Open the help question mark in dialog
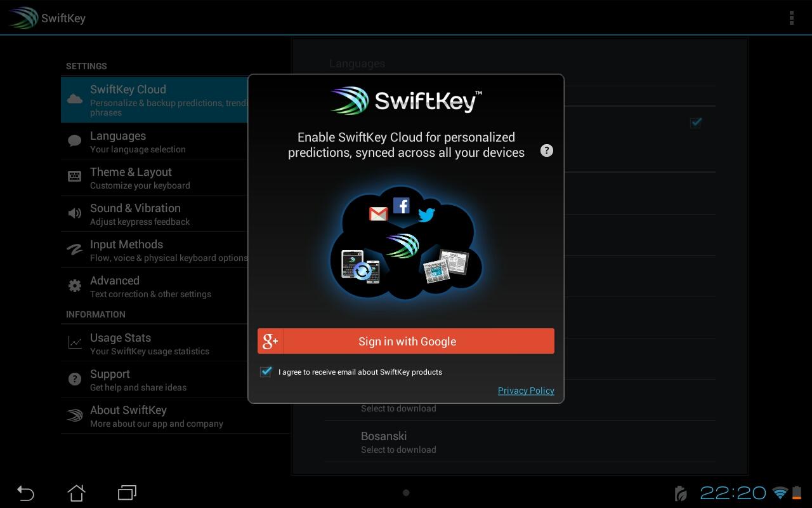This screenshot has height=508, width=812. 546,150
